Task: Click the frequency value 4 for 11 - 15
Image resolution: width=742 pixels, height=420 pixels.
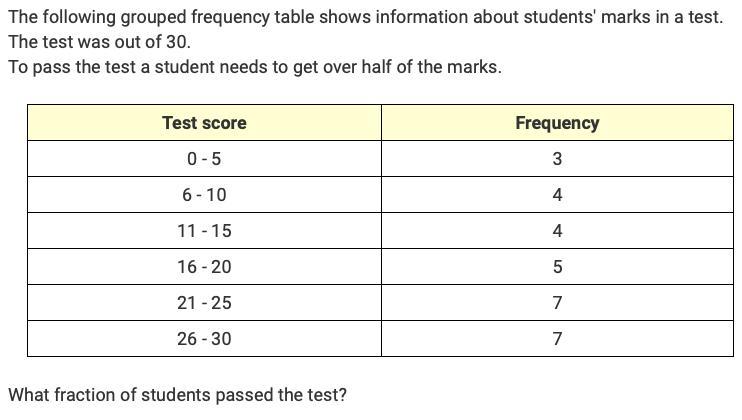Action: click(557, 231)
